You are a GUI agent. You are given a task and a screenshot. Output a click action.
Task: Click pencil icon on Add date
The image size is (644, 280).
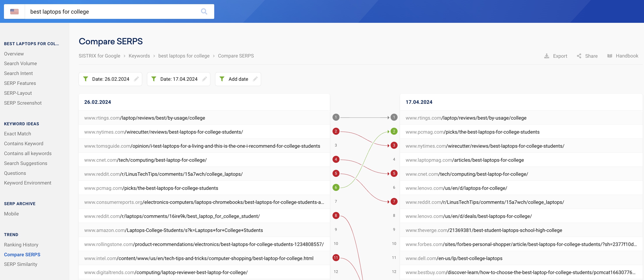255,79
